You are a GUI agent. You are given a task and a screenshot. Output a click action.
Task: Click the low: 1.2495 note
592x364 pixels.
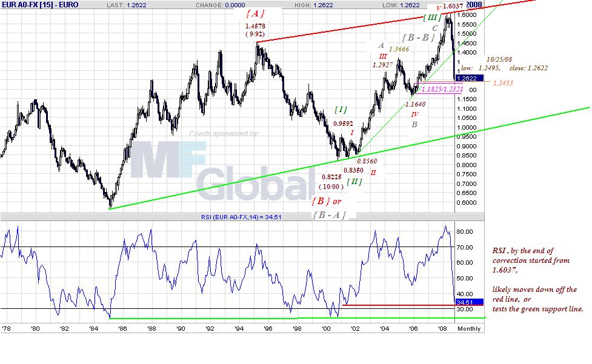pyautogui.click(x=481, y=68)
